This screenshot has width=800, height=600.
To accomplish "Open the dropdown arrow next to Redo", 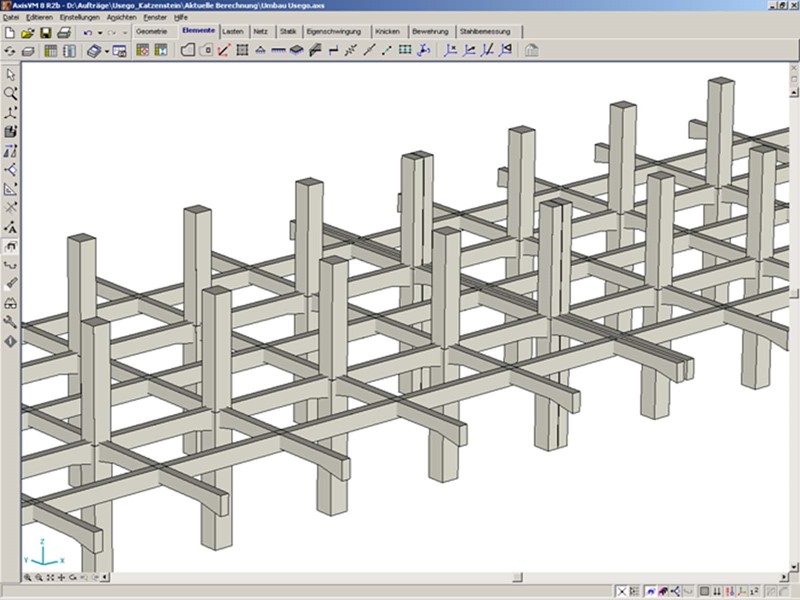I will pos(124,33).
